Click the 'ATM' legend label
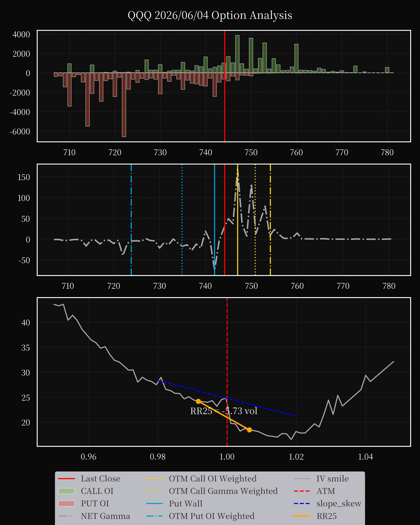The width and height of the screenshot is (420, 525). tap(326, 491)
